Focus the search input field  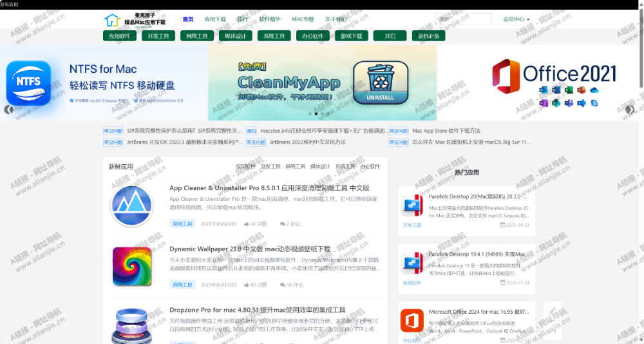pyautogui.click(x=463, y=19)
